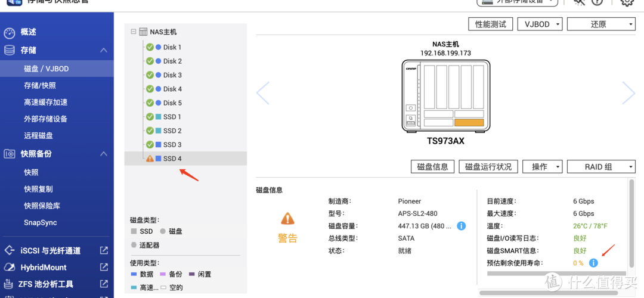Click the orange warning icon for SSD 4
Viewport: 644px width, 298px height.
[x=150, y=159]
